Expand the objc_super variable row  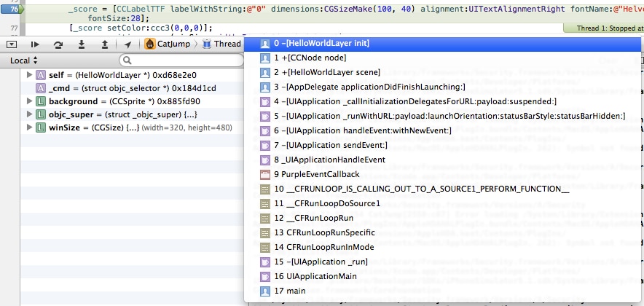[29, 114]
